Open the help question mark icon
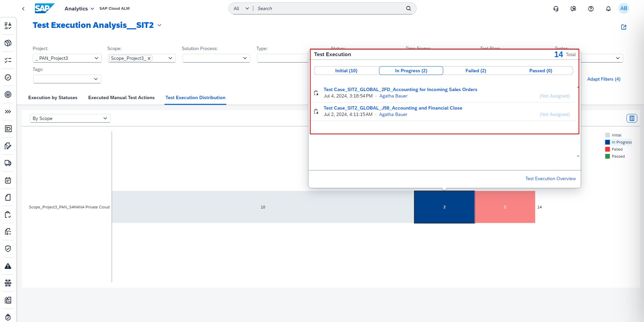Image resolution: width=644 pixels, height=322 pixels. (591, 9)
